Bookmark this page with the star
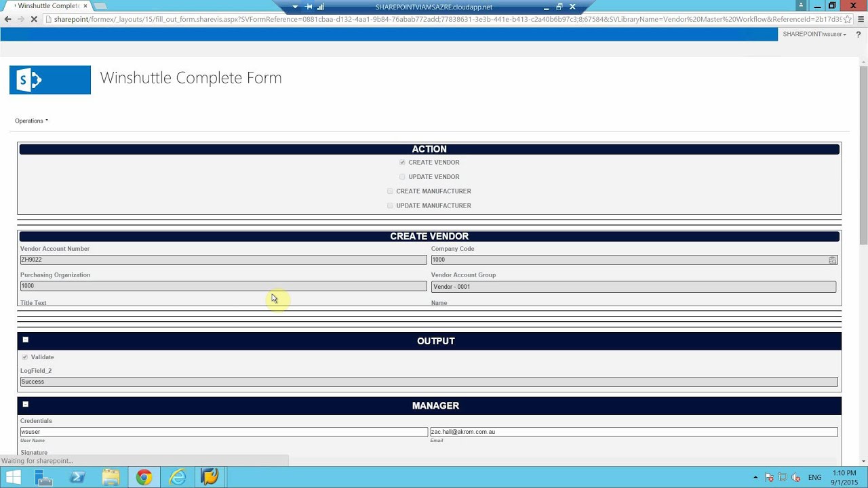This screenshot has width=868, height=488. pos(848,19)
